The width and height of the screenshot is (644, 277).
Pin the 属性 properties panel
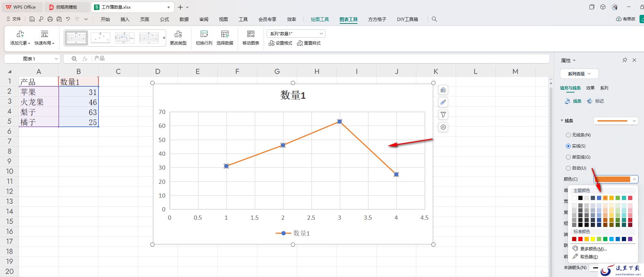625,60
